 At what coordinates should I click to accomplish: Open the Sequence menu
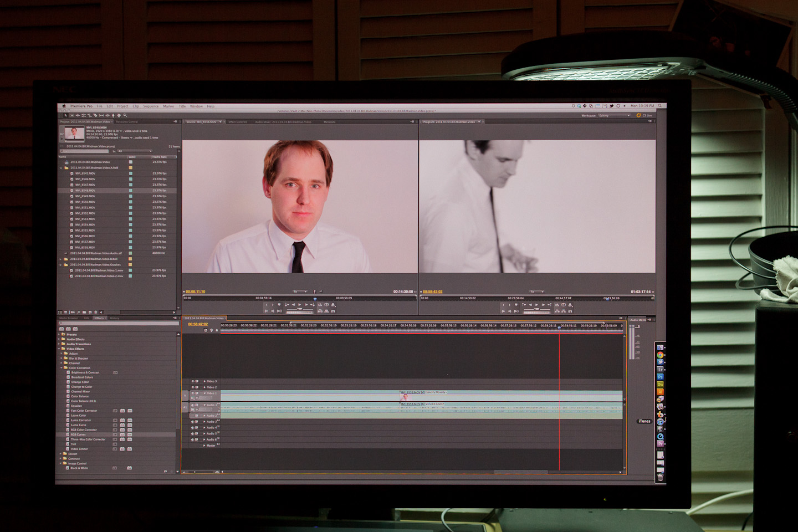pyautogui.click(x=151, y=106)
